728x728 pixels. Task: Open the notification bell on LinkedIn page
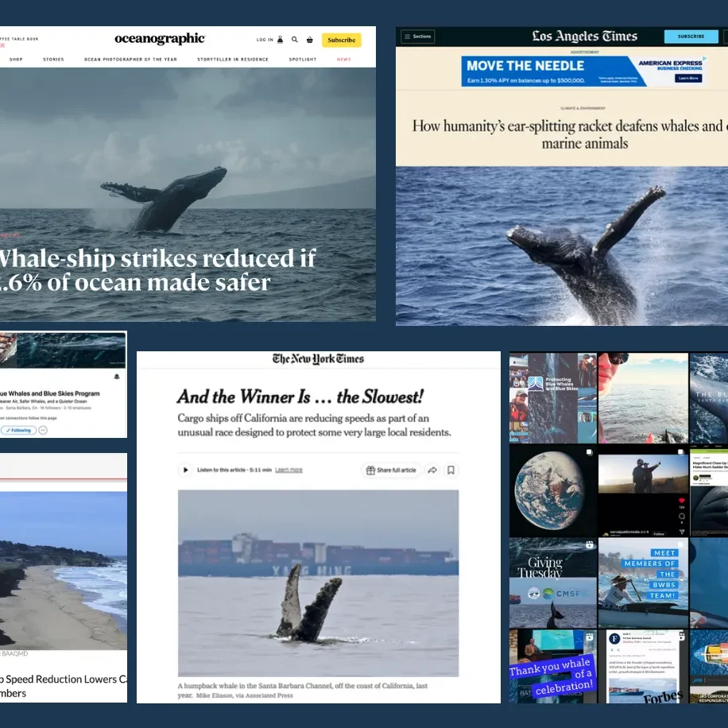118,377
